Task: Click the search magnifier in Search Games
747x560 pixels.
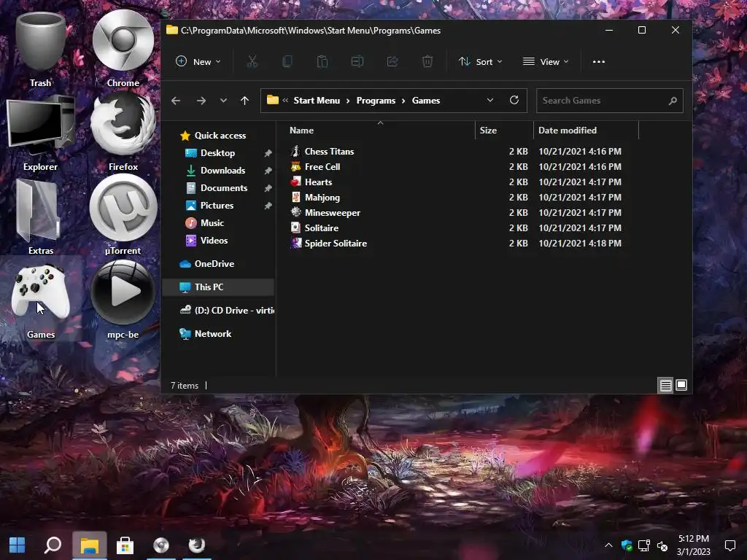Action: click(673, 101)
